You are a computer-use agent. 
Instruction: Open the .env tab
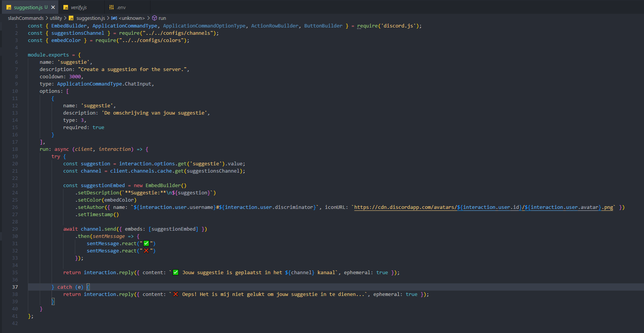click(x=121, y=7)
